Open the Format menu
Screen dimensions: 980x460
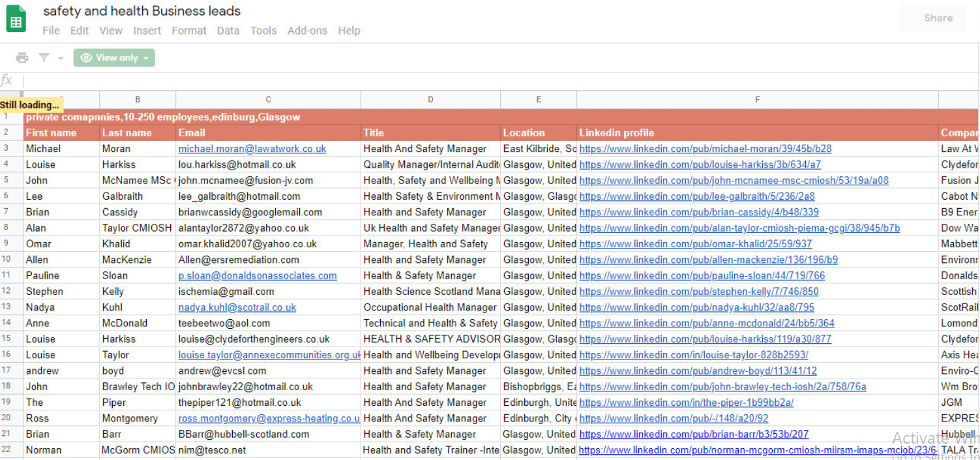point(189,31)
